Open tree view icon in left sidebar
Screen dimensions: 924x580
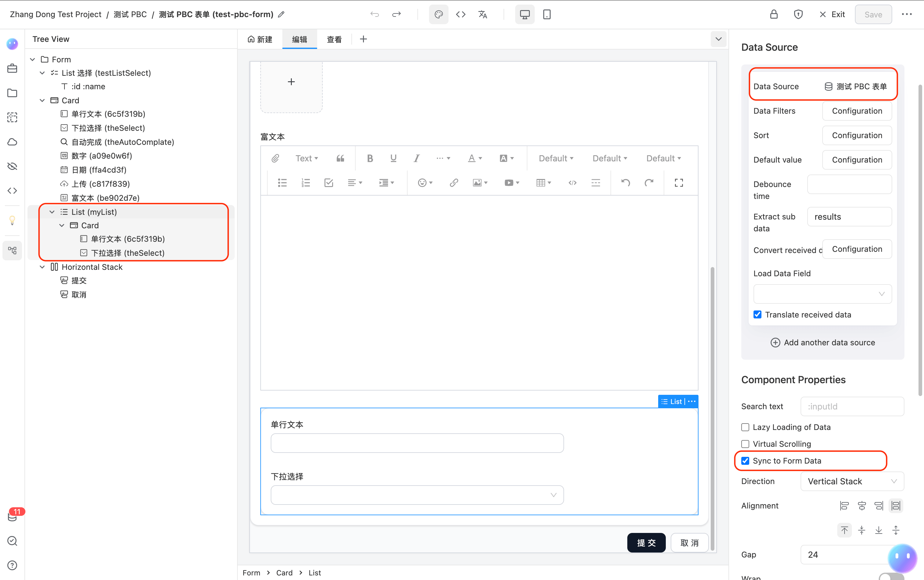tap(12, 251)
